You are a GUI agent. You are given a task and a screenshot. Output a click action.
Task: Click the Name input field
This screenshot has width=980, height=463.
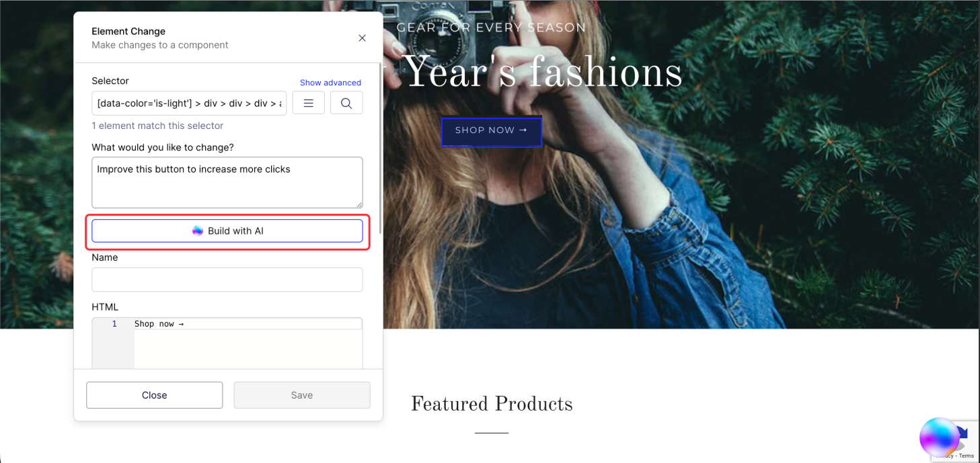[227, 280]
